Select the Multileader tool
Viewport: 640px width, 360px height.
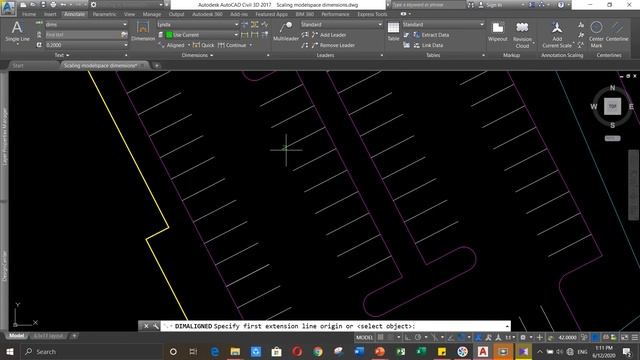286,31
